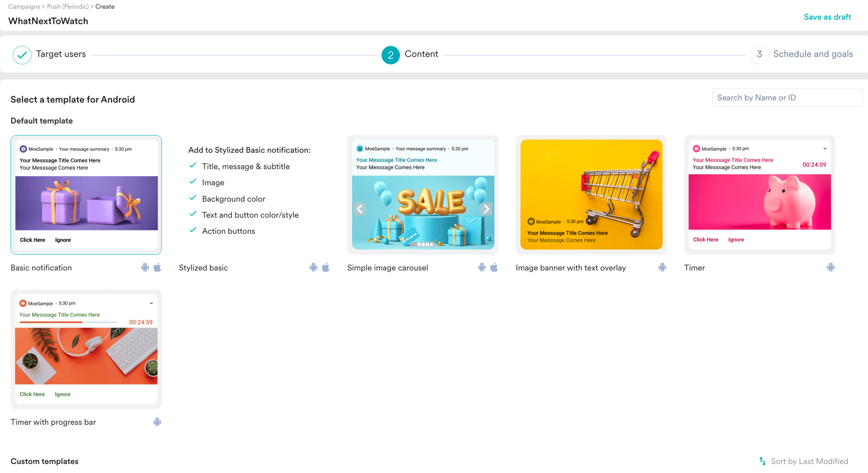868x473 pixels.
Task: Click the step 3 circle for Schedule and goals
Action: pyautogui.click(x=759, y=55)
